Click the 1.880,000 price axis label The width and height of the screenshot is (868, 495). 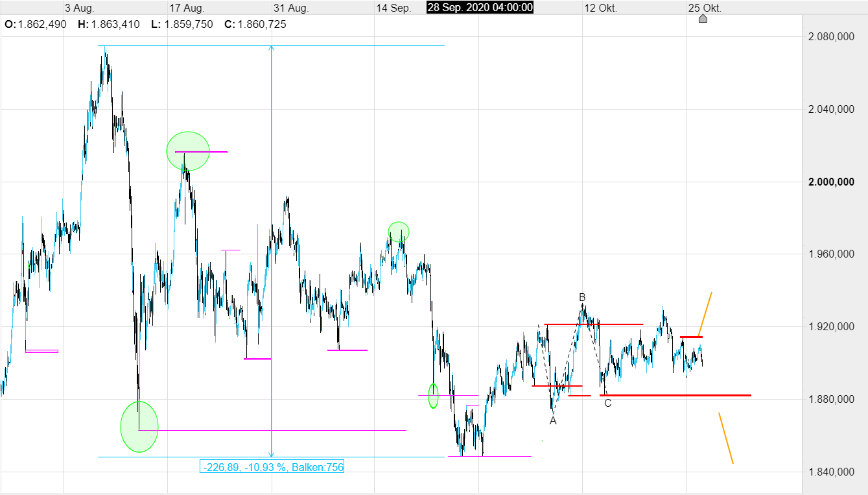pyautogui.click(x=830, y=400)
